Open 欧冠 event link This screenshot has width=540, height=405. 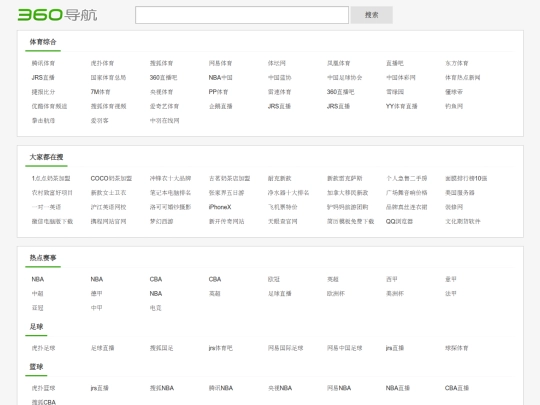(x=274, y=279)
